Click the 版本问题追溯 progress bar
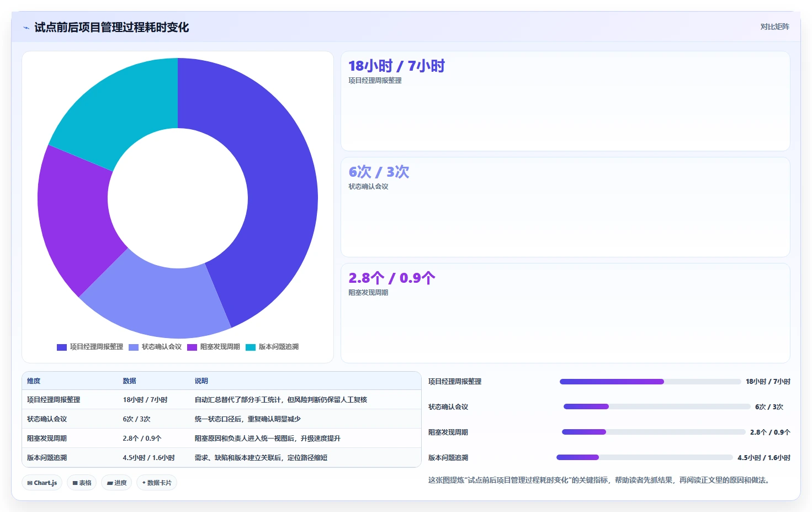Screen dimensions: 812x512 pos(645,458)
